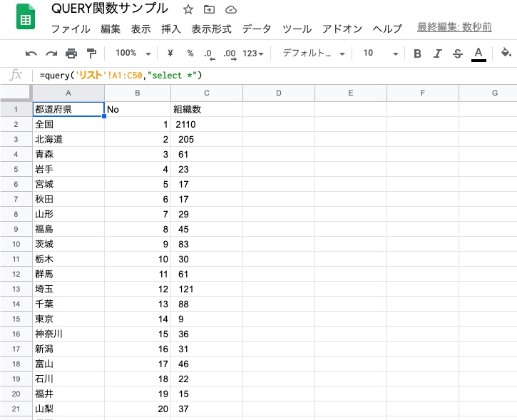
Task: Toggle strikethrough formatting
Action: click(458, 53)
